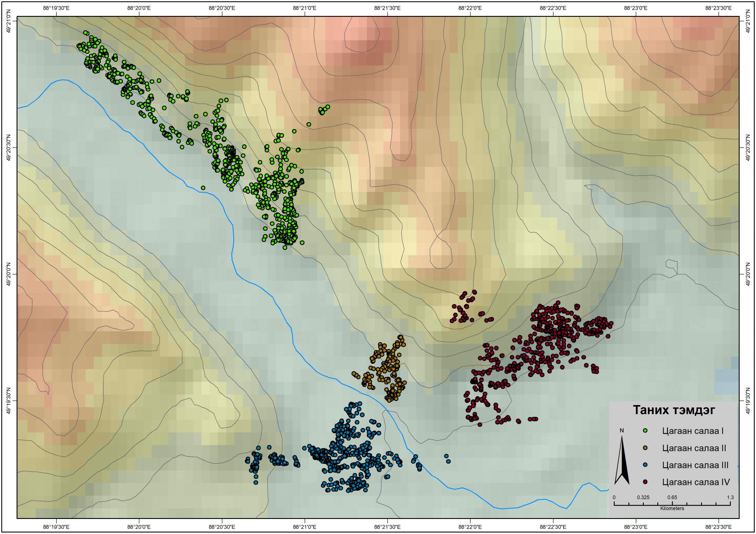Click the left 49°20'0"N latitude label
The width and height of the screenshot is (756, 534).
coord(9,274)
